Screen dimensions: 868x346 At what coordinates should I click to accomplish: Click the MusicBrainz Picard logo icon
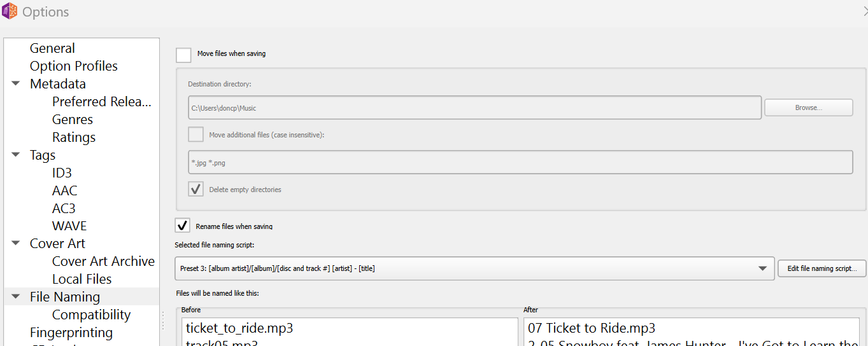coord(10,11)
